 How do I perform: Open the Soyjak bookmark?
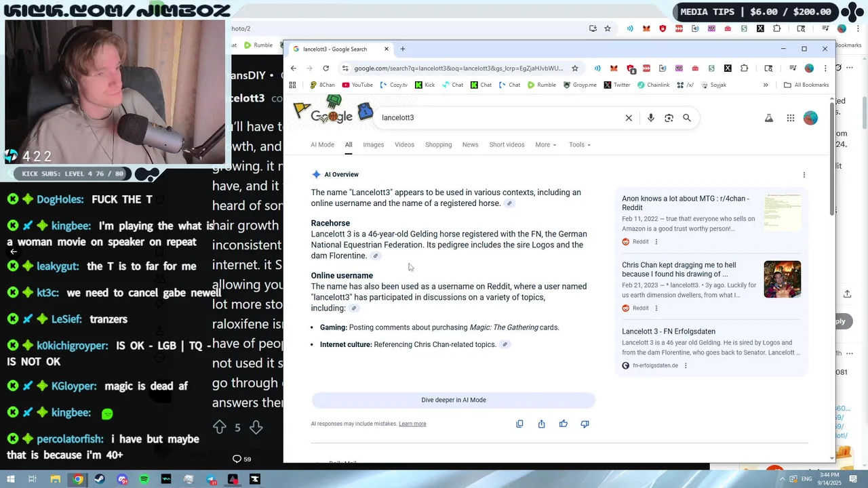(x=713, y=85)
